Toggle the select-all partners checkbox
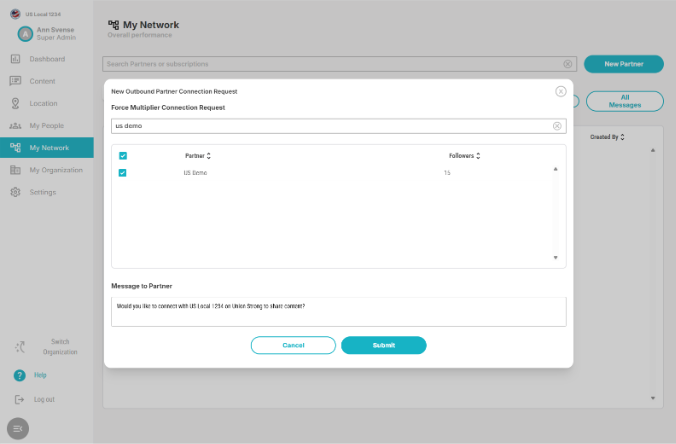 [123, 156]
